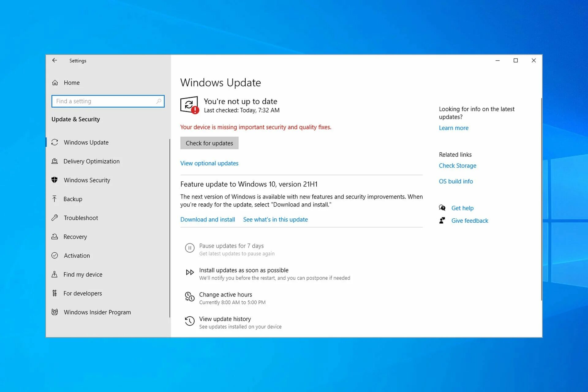Click the Pause updates pause icon
The height and width of the screenshot is (392, 588).
point(190,248)
